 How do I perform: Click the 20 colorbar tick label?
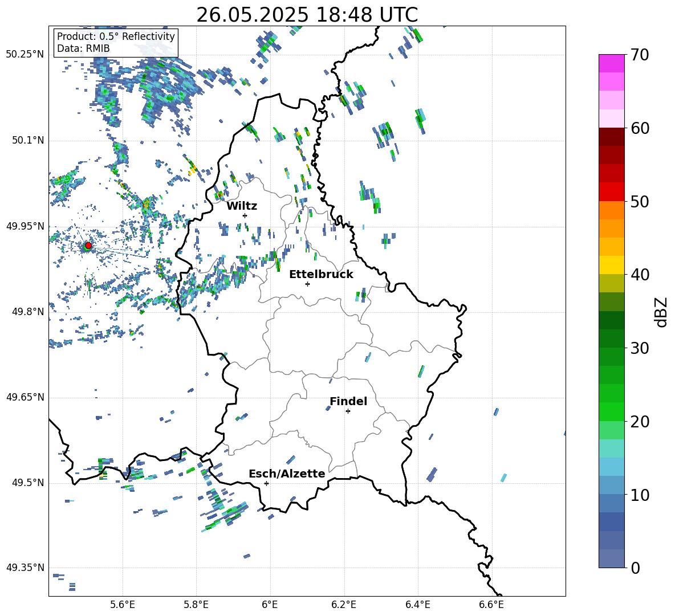point(640,422)
